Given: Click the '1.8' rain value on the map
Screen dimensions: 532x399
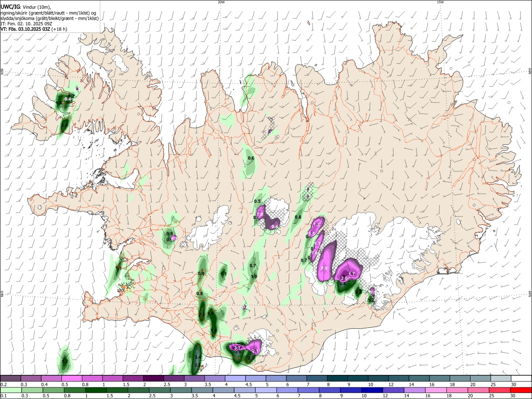Looking at the screenshot, I should (359, 292).
